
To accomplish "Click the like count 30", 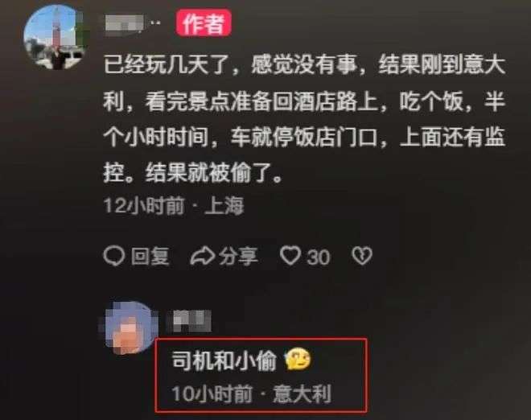I will (x=319, y=257).
